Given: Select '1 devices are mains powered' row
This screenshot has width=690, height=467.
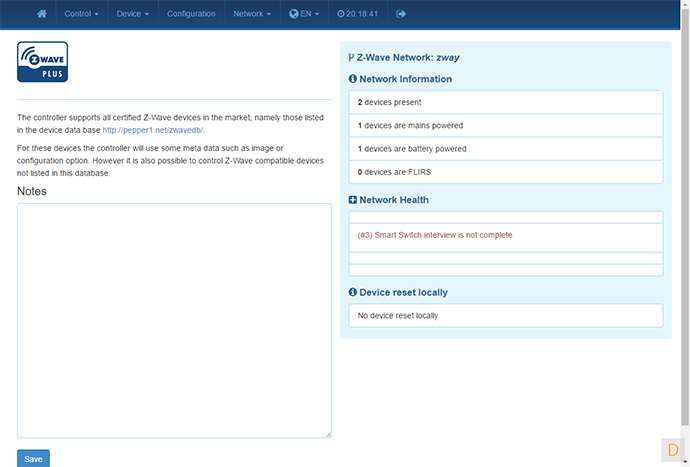Looking at the screenshot, I should (506, 125).
